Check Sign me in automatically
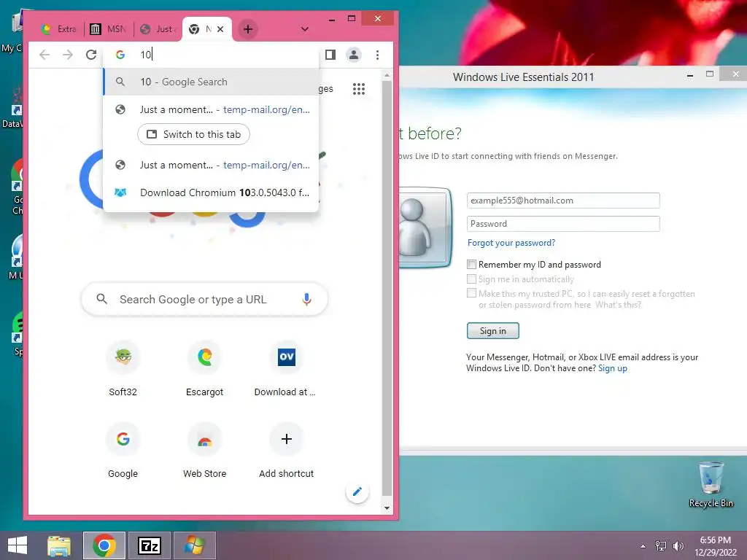The height and width of the screenshot is (560, 747). click(x=472, y=279)
